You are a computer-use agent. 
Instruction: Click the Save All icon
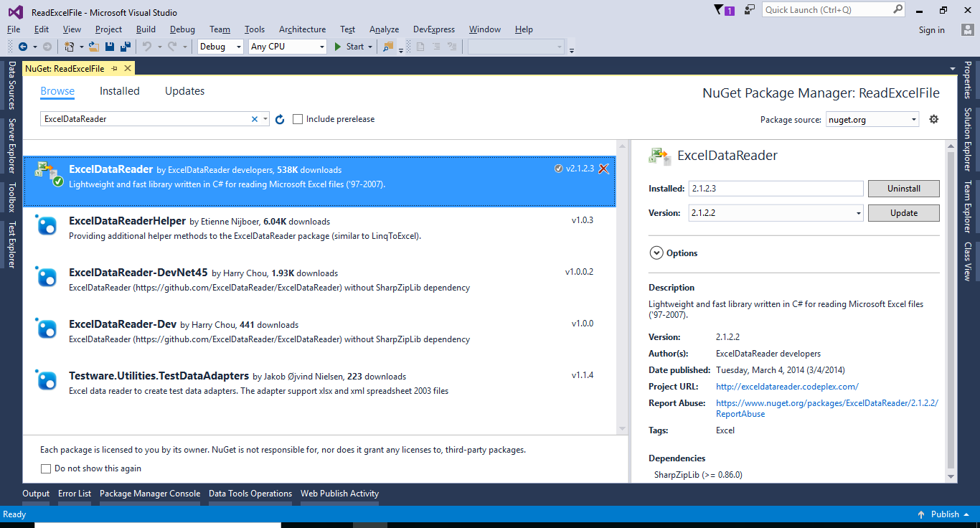126,47
